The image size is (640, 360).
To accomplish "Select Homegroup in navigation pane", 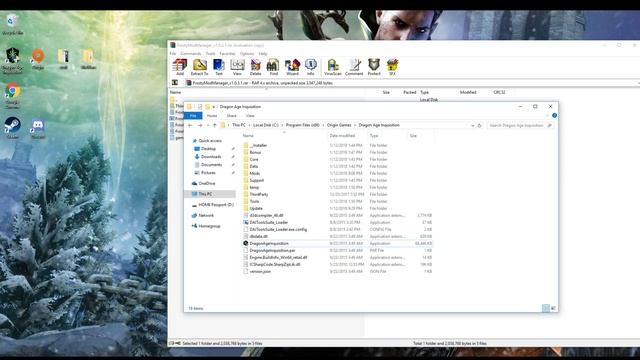I will click(x=209, y=226).
